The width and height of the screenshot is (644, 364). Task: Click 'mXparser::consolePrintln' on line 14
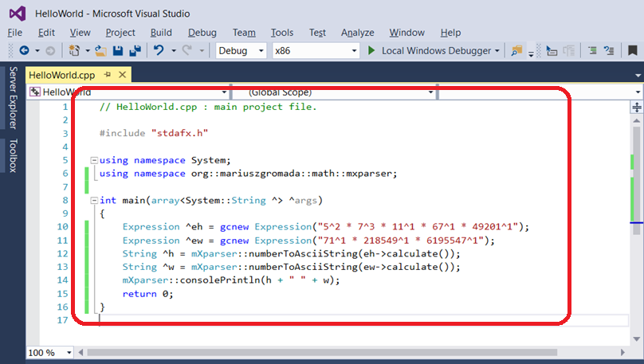pyautogui.click(x=191, y=280)
